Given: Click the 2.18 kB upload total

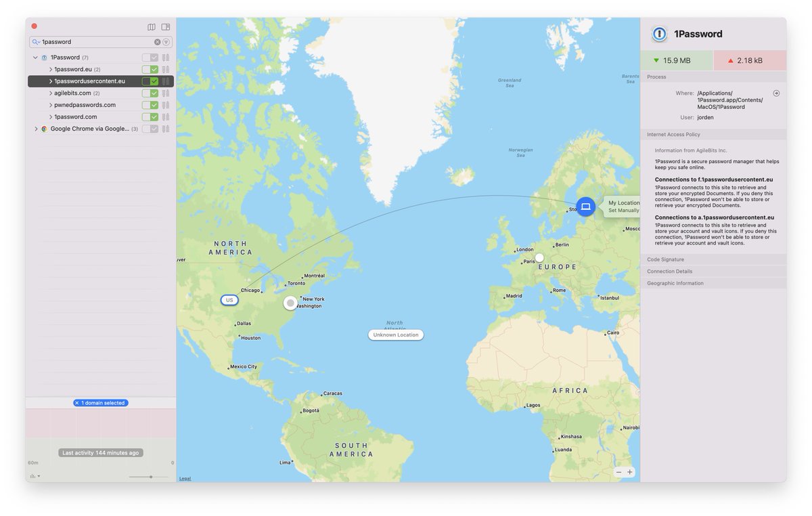Looking at the screenshot, I should tap(750, 60).
